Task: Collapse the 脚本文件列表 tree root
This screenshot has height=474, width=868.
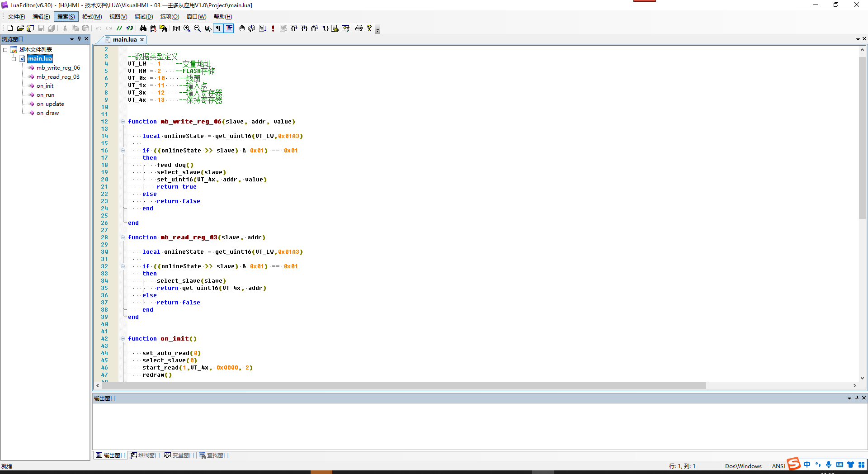Action: 5,50
